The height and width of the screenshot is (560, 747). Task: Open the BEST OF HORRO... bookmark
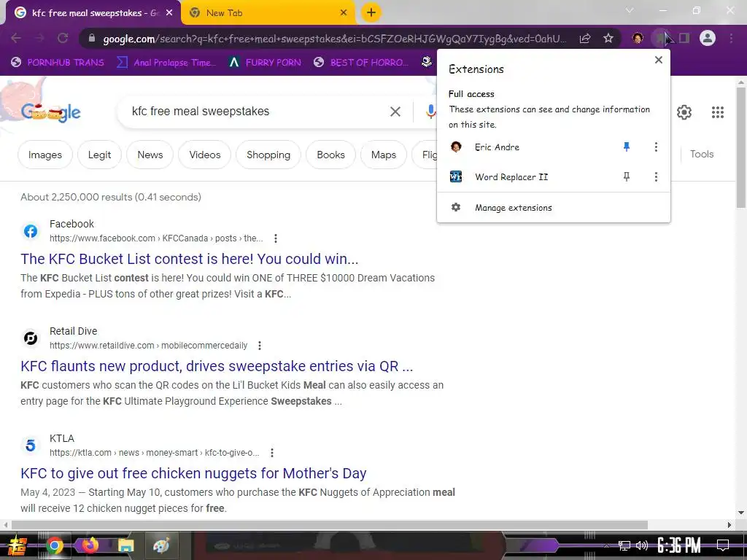coord(362,63)
